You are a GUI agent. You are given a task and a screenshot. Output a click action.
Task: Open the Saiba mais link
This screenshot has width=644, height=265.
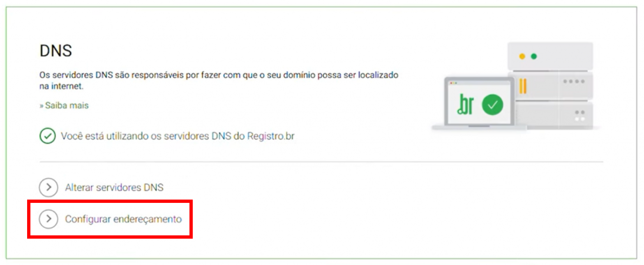tap(64, 105)
